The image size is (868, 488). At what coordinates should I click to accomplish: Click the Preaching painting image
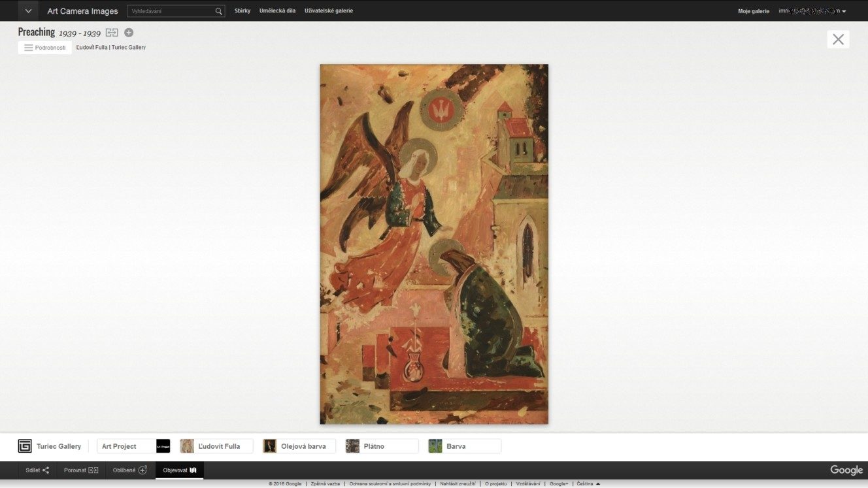pos(434,244)
